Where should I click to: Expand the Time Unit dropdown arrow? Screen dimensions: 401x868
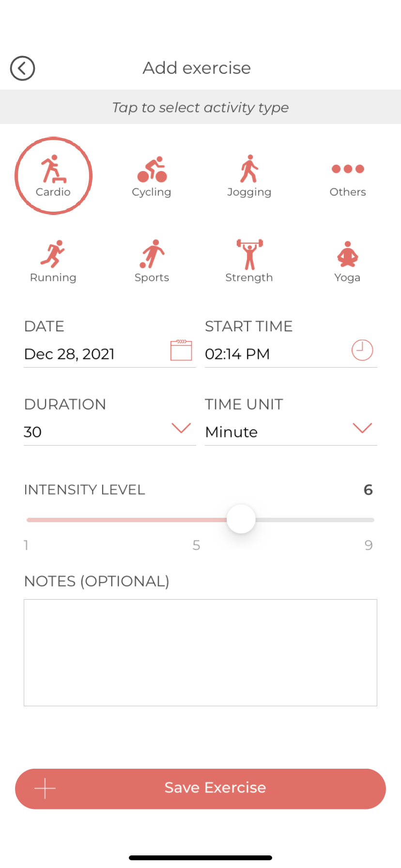(362, 428)
